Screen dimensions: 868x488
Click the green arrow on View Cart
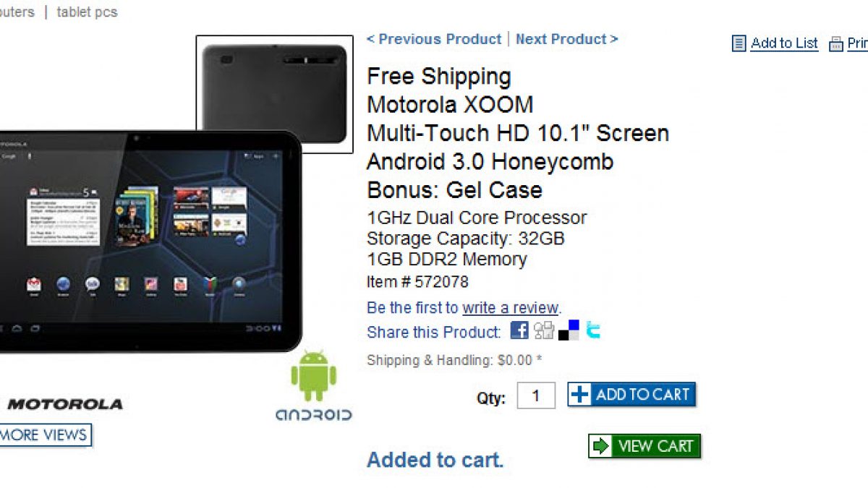click(601, 446)
